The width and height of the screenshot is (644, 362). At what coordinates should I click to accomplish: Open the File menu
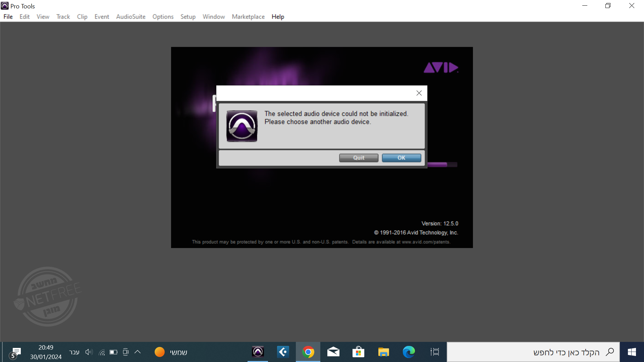click(8, 17)
